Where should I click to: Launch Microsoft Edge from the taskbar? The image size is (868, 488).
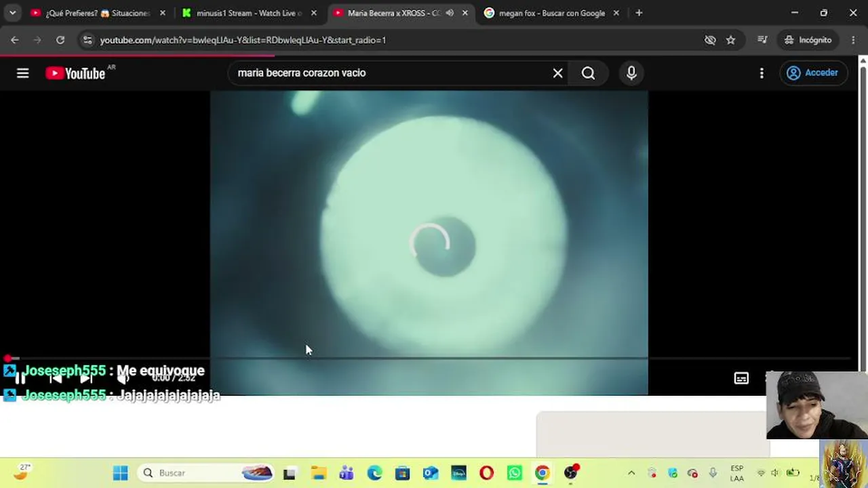[x=374, y=473]
